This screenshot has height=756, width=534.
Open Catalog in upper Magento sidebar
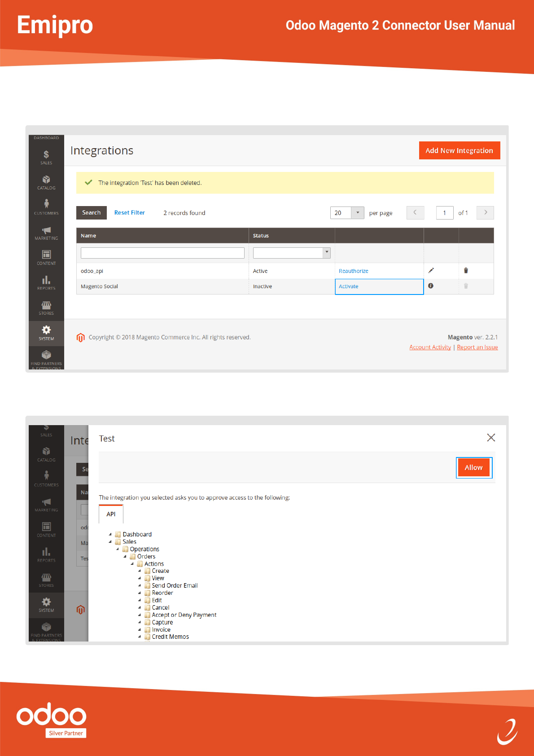pos(46,182)
